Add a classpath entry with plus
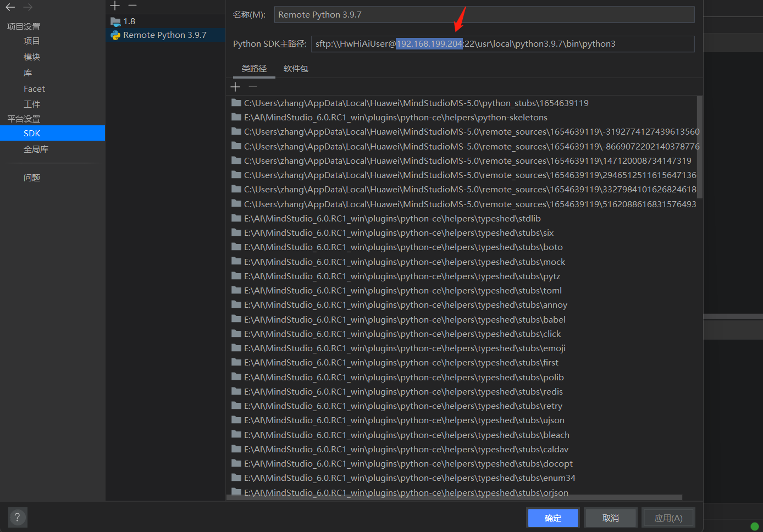763x532 pixels. pyautogui.click(x=235, y=87)
